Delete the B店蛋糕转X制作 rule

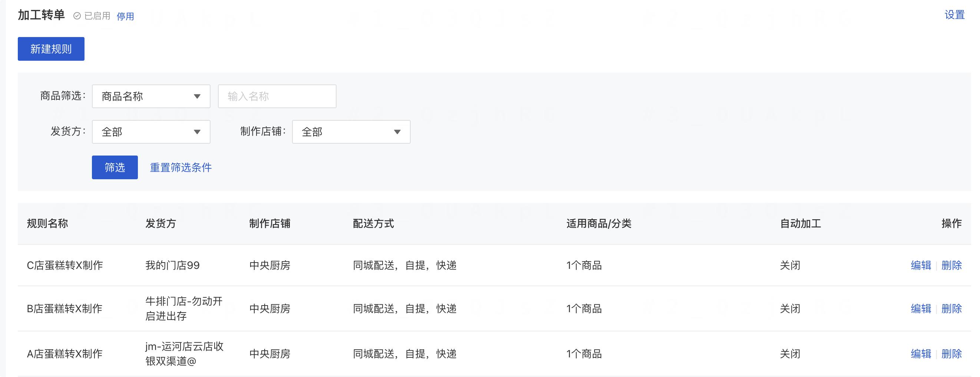[x=951, y=308]
